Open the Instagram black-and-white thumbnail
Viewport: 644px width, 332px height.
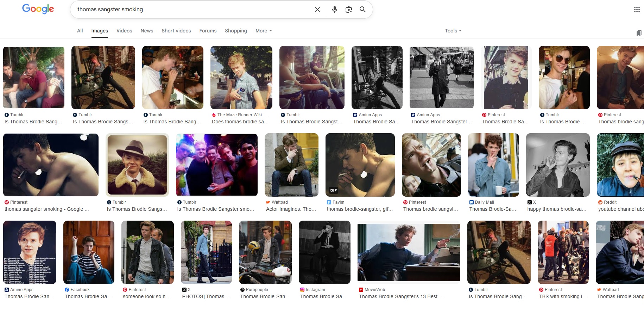point(324,252)
